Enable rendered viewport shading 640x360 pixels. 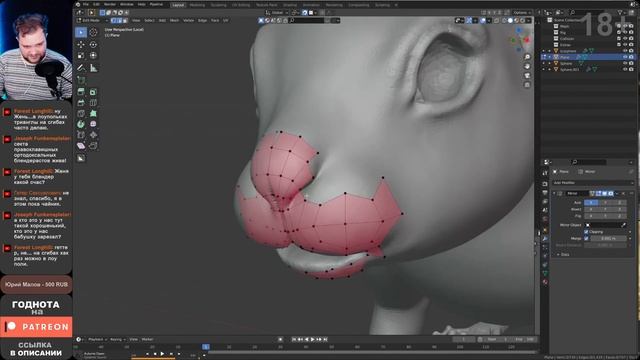pyautogui.click(x=522, y=20)
